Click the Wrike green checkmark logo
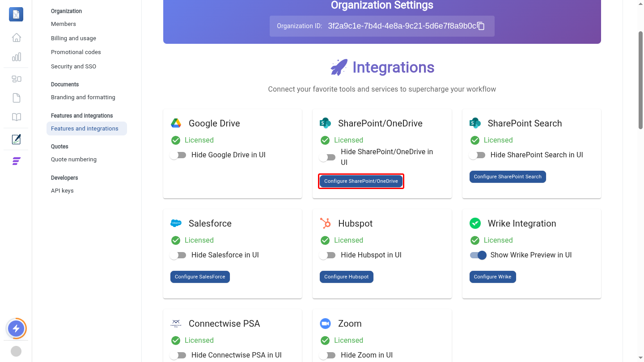The height and width of the screenshot is (362, 644). (475, 223)
